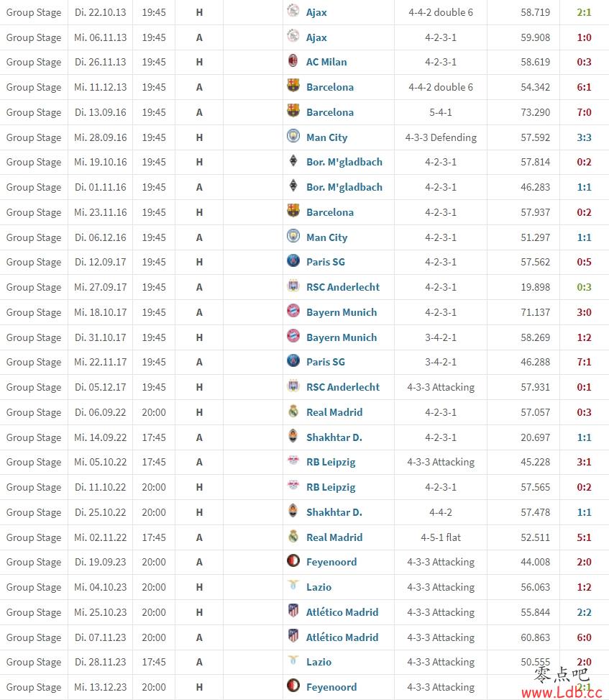The height and width of the screenshot is (700, 609).
Task: Open the 5:1 result against Real Madrid
Action: (x=584, y=537)
